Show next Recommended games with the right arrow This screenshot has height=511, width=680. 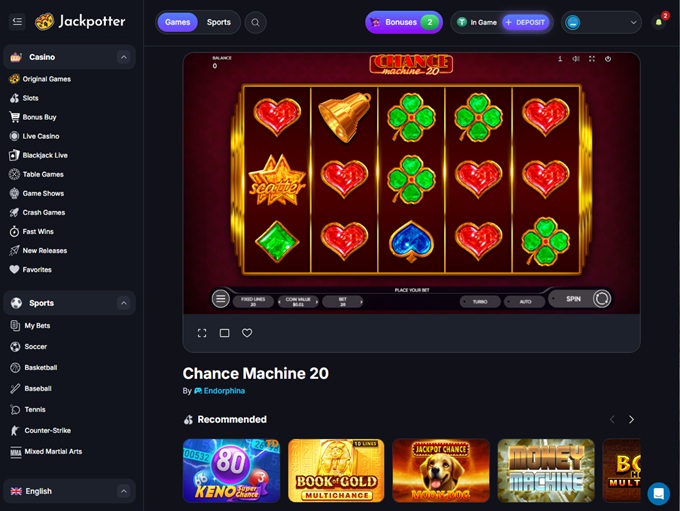(631, 419)
